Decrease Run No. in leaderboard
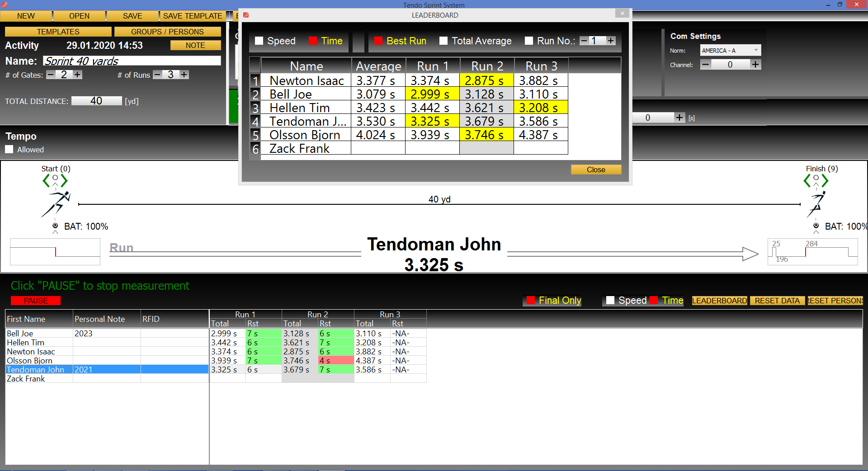Image resolution: width=868 pixels, height=471 pixels. (x=584, y=41)
